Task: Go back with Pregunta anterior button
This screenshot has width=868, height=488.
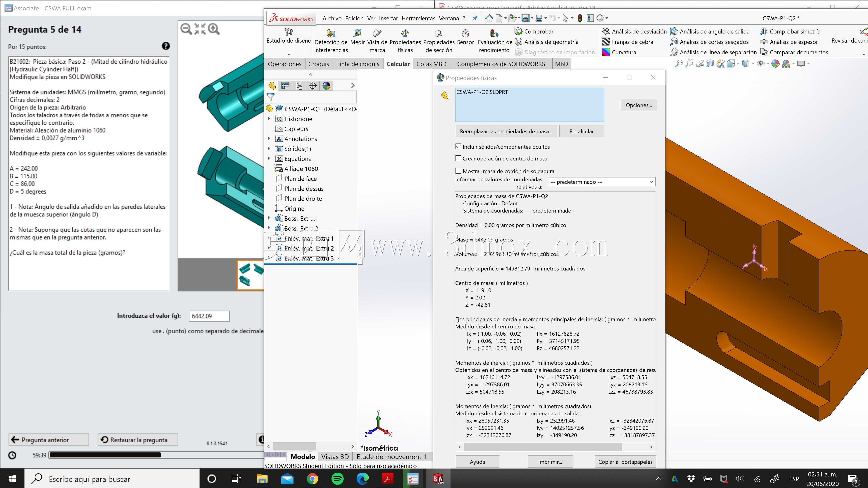Action: (48, 440)
